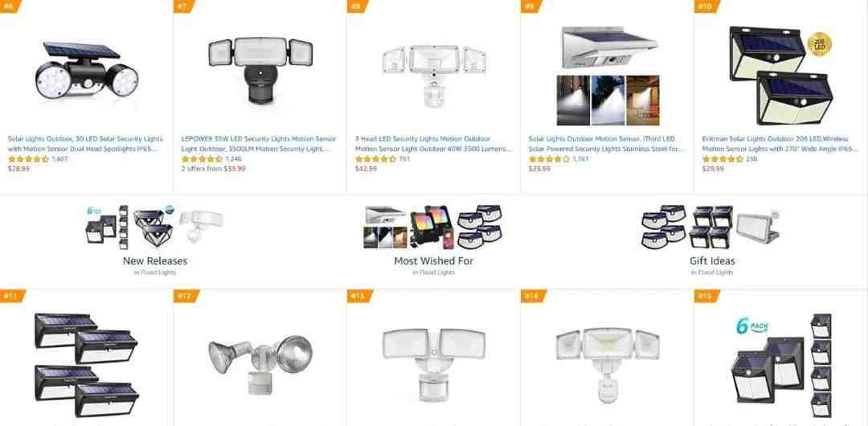Open the dual head solar spotlight image
This screenshot has height=426, width=868.
tap(86, 71)
